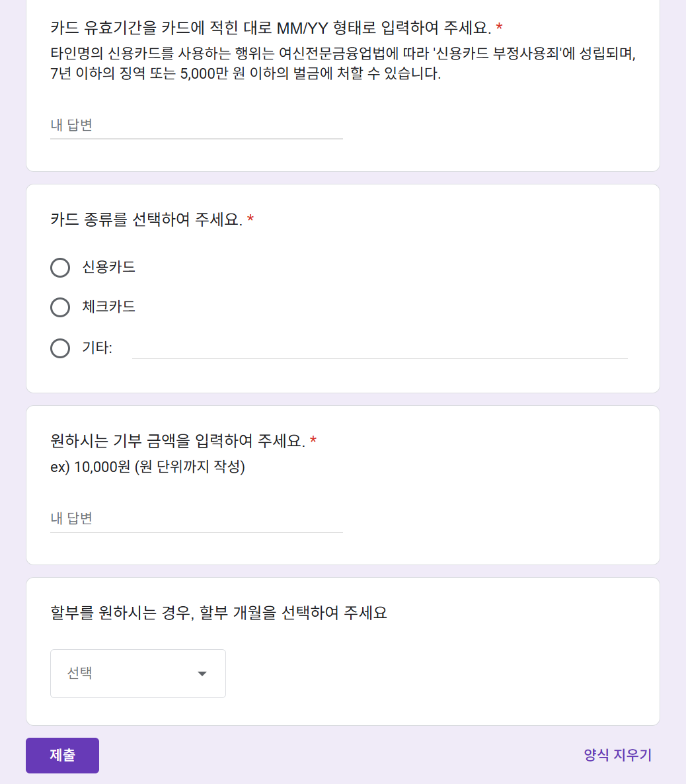Click the red asterisk beside 카드 종류 question
The height and width of the screenshot is (784, 686).
pyautogui.click(x=250, y=219)
